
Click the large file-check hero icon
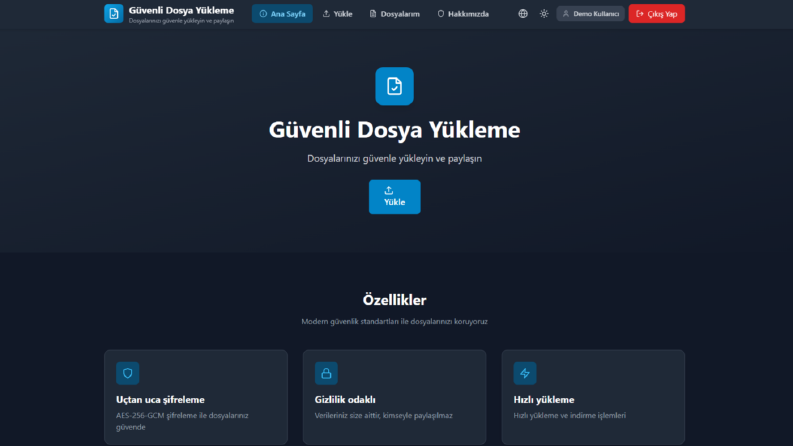pyautogui.click(x=394, y=86)
